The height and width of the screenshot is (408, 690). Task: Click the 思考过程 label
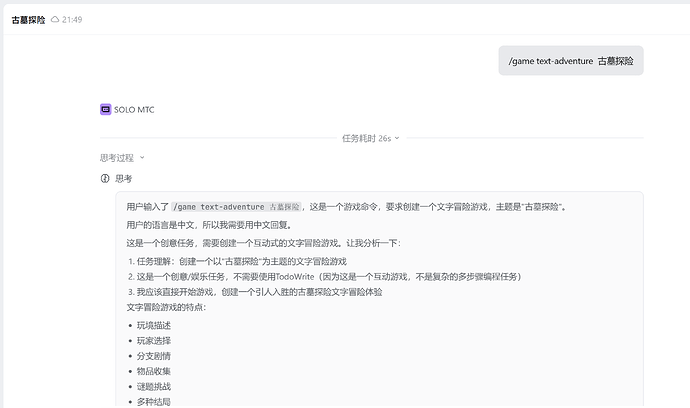(x=117, y=158)
